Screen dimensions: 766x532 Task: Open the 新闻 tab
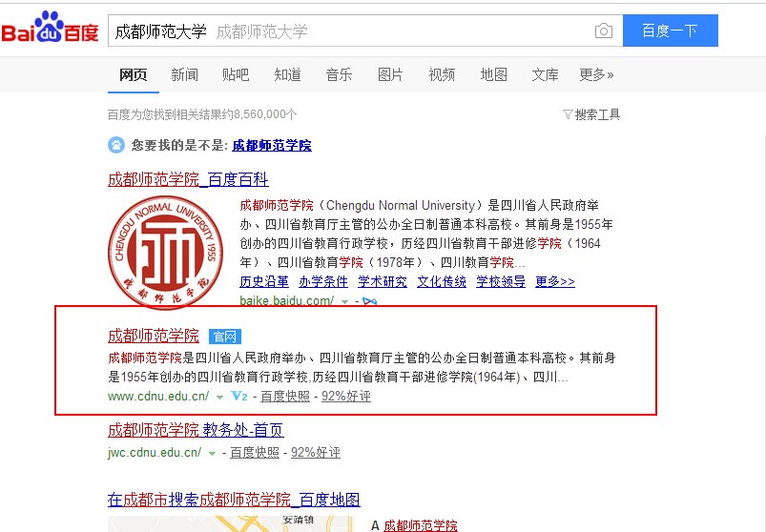[185, 74]
